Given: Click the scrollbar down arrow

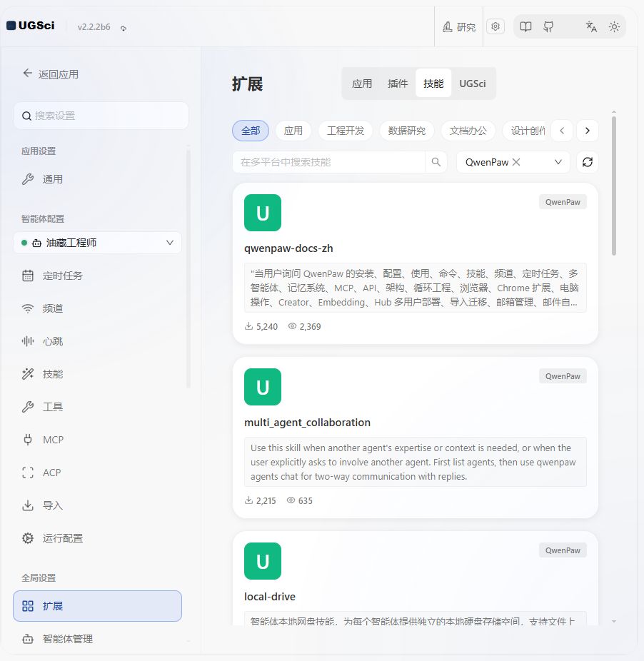Looking at the screenshot, I should coord(613,621).
